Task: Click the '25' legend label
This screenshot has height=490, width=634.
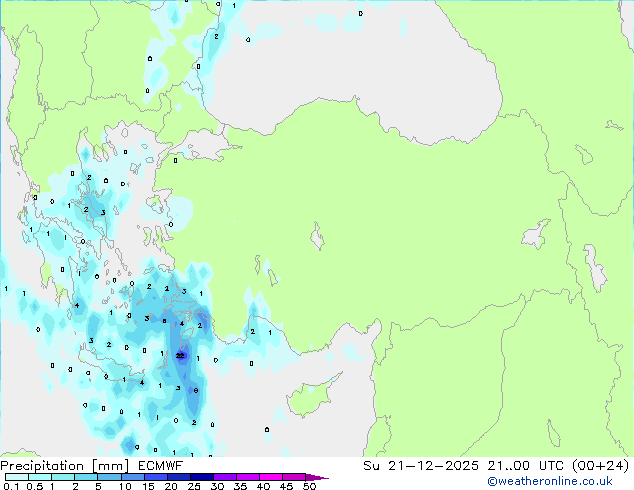Action: 194,486
